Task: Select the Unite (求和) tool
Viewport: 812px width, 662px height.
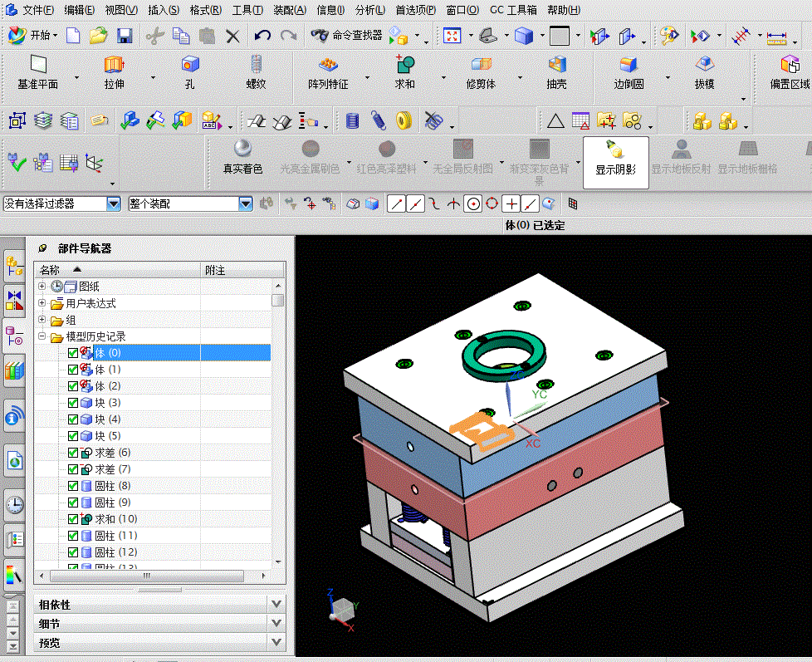Action: click(x=404, y=72)
